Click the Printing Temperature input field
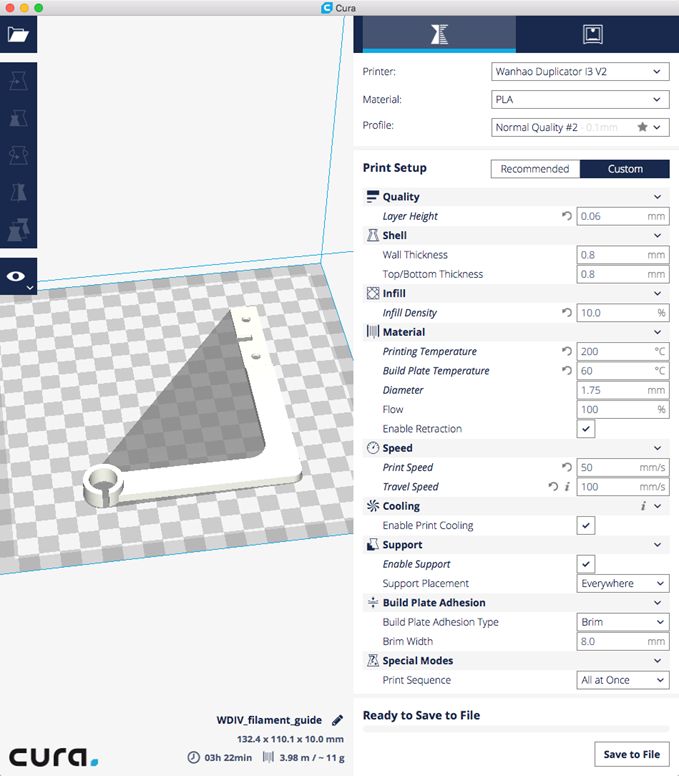679x776 pixels. (x=623, y=351)
